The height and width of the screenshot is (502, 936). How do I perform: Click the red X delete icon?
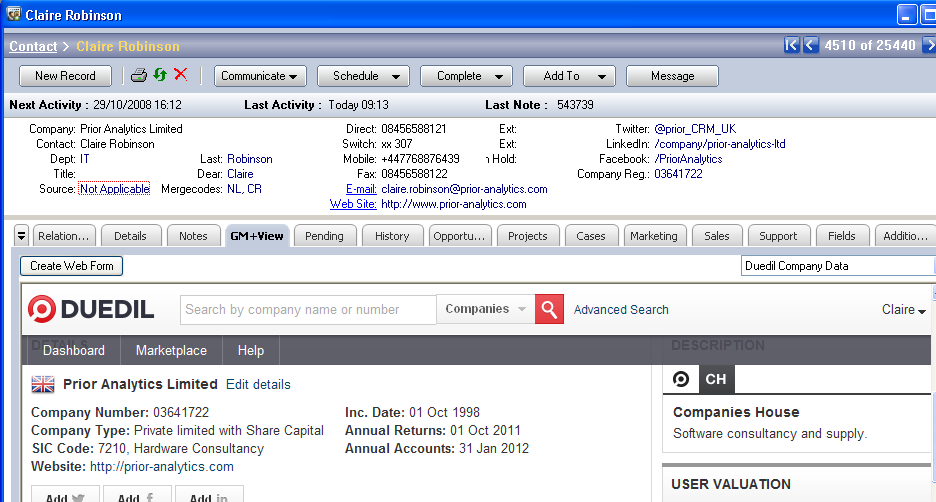(x=180, y=75)
